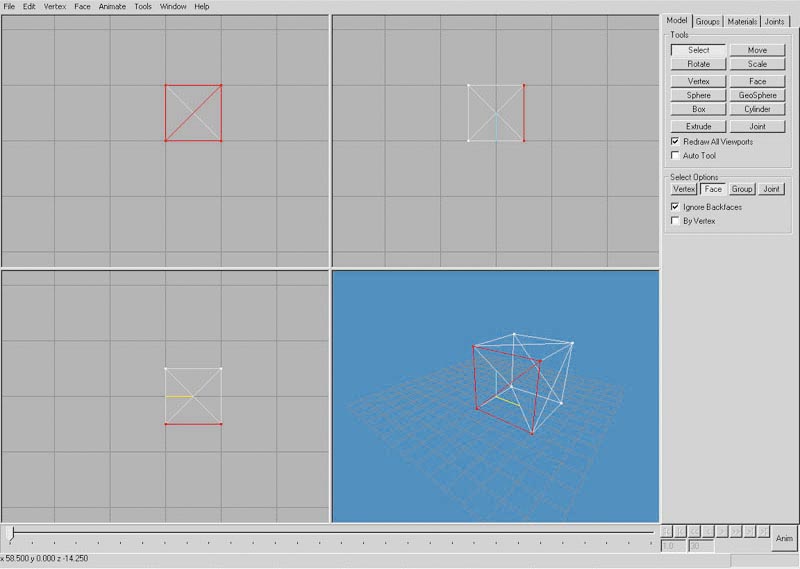
Task: Click the total frames field showing 30
Action: 701,547
